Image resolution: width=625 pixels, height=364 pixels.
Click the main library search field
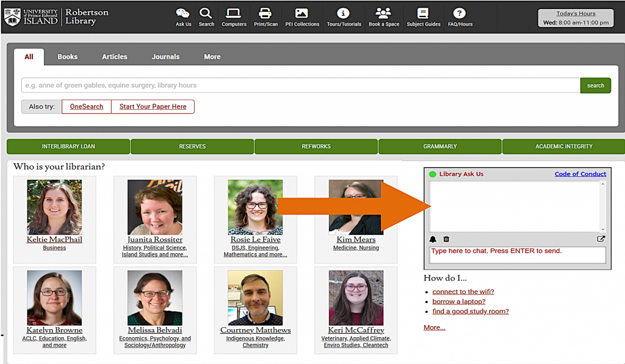click(x=300, y=85)
